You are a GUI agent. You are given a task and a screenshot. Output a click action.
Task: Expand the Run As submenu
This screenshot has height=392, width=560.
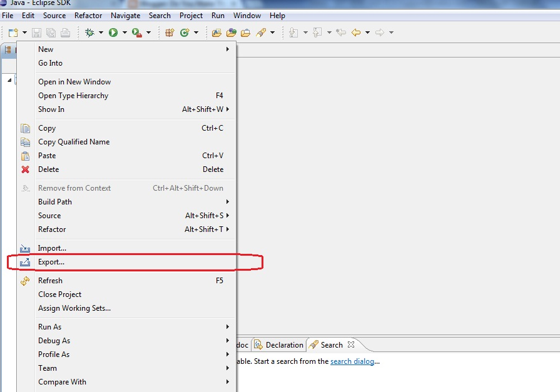click(x=126, y=327)
